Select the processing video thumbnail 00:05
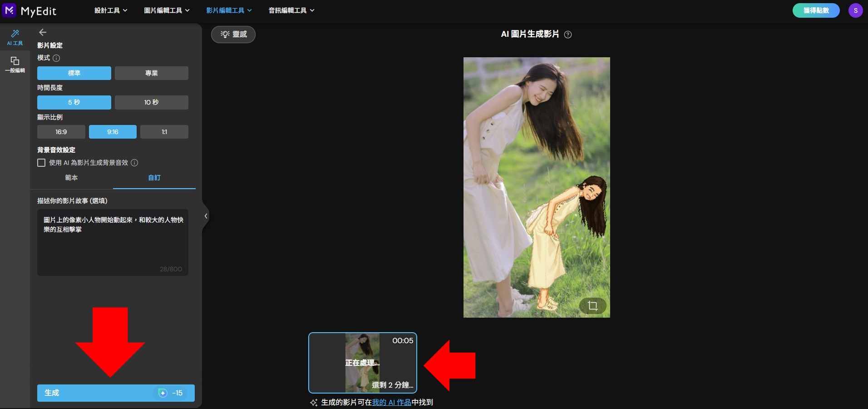Image resolution: width=868 pixels, height=409 pixels. (363, 363)
